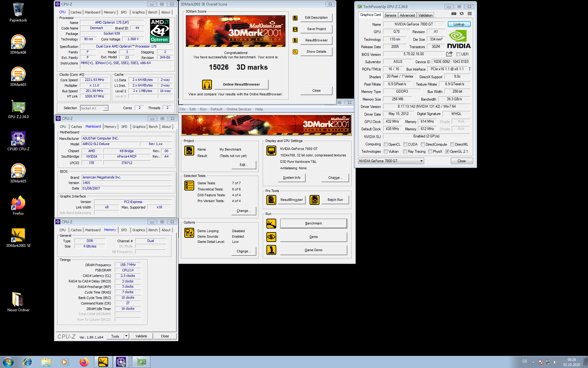588x368 pixels.
Task: Select the CPUID CPU-Z desktop shortcut
Action: (x=18, y=141)
